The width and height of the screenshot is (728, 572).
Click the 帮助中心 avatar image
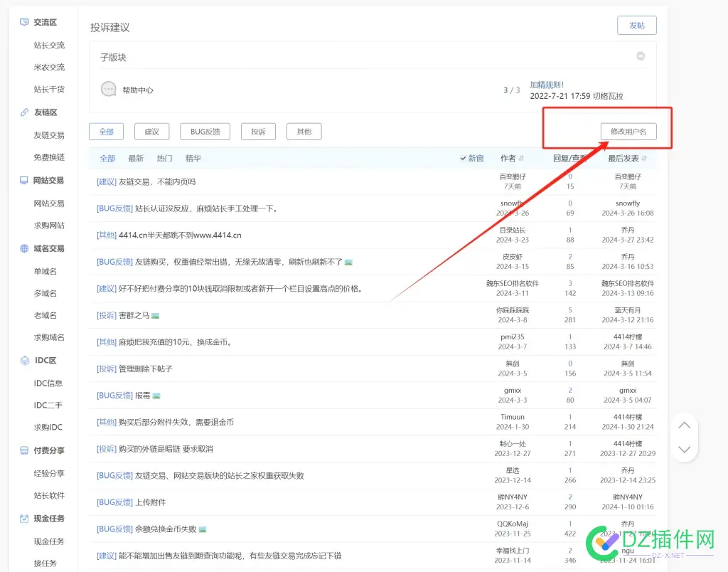[107, 88]
